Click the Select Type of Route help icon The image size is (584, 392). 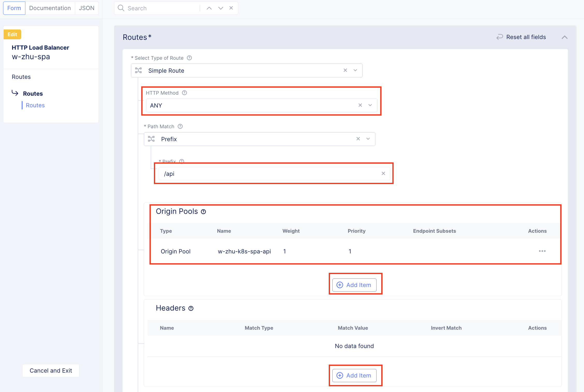coord(189,58)
